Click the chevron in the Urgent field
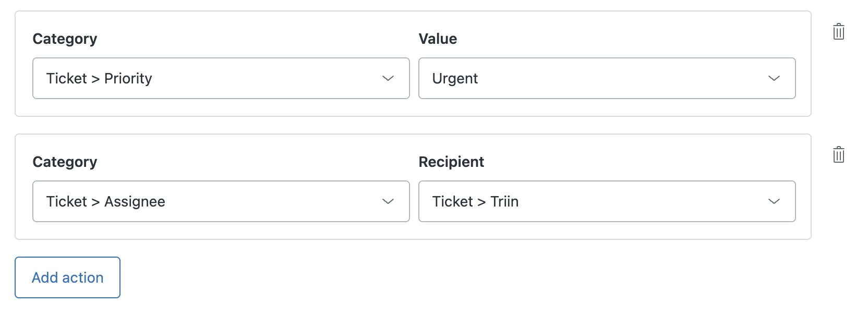Screen dimensions: 868x315 click(774, 78)
